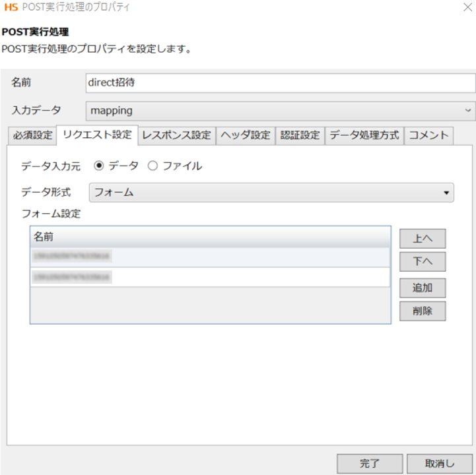Viewport: 476px width, 475px height.
Task: Open the 入力データ mapping dropdown
Action: 281,111
